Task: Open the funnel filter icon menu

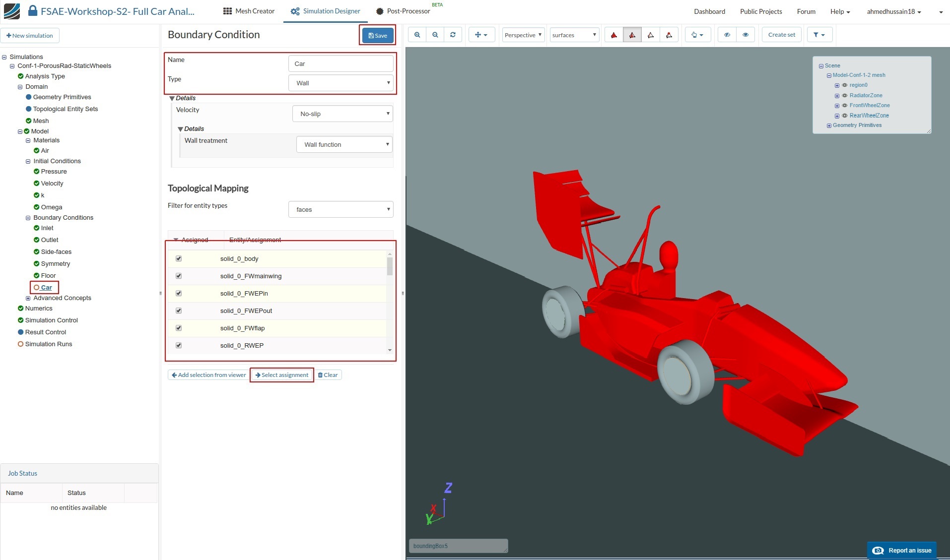Action: pyautogui.click(x=819, y=35)
